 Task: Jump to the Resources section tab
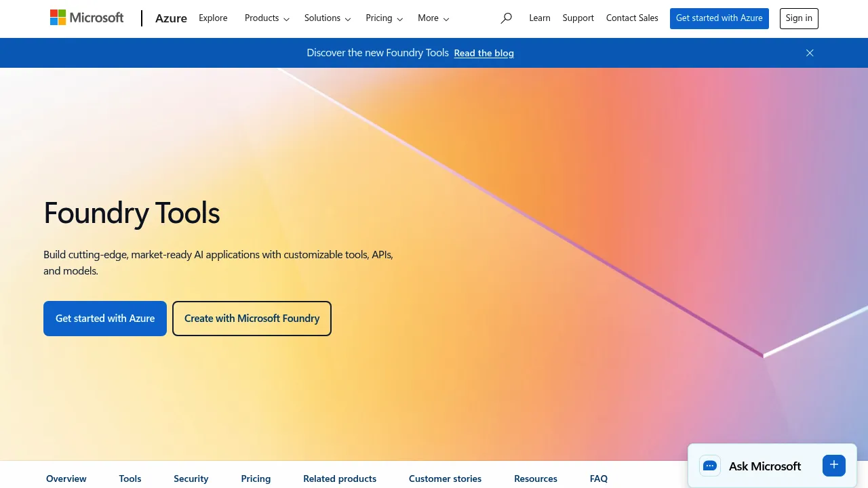pyautogui.click(x=536, y=479)
